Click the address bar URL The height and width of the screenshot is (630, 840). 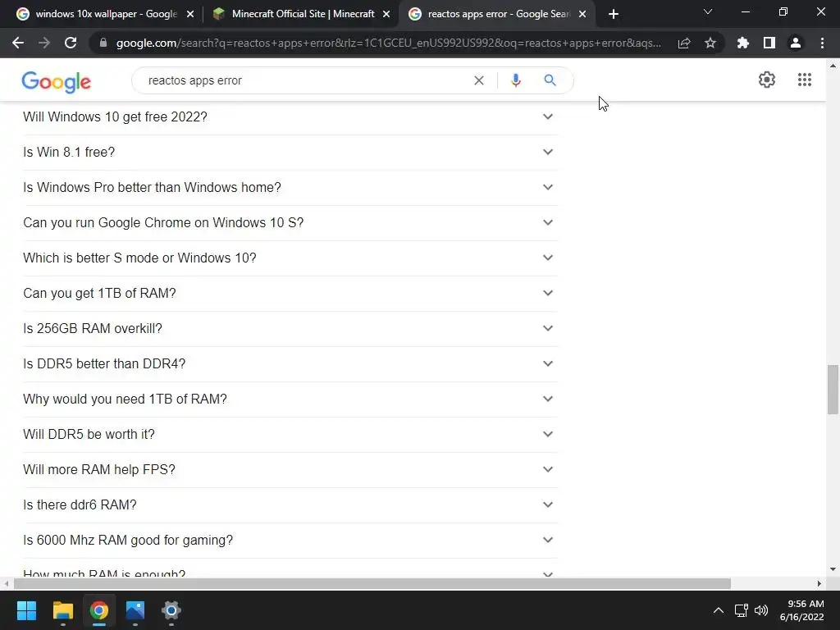click(388, 43)
